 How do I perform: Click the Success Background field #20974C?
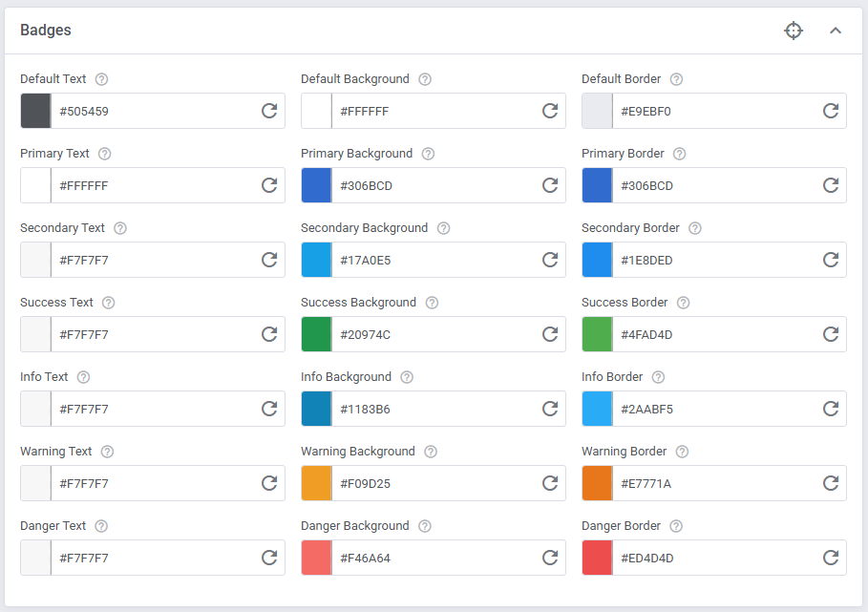434,334
